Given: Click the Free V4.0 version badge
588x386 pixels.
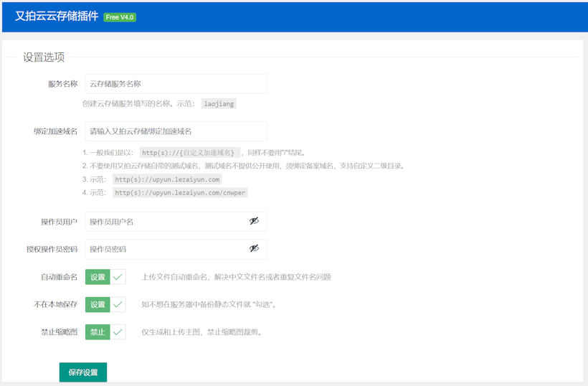Looking at the screenshot, I should point(120,17).
